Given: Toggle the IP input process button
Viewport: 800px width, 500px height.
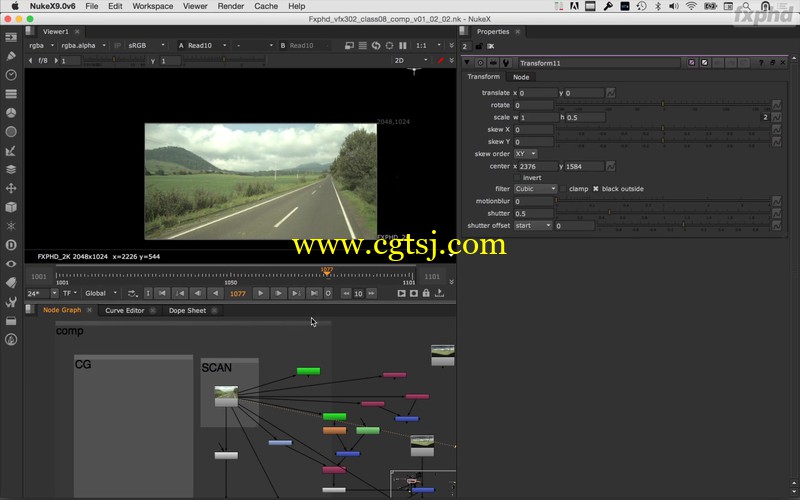Looking at the screenshot, I should [x=117, y=45].
